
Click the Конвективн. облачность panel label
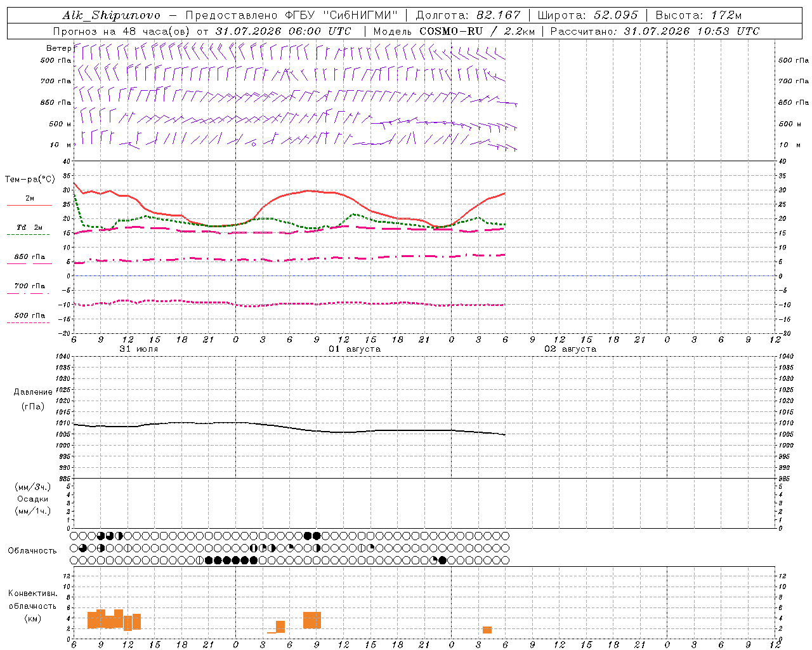coord(32,606)
